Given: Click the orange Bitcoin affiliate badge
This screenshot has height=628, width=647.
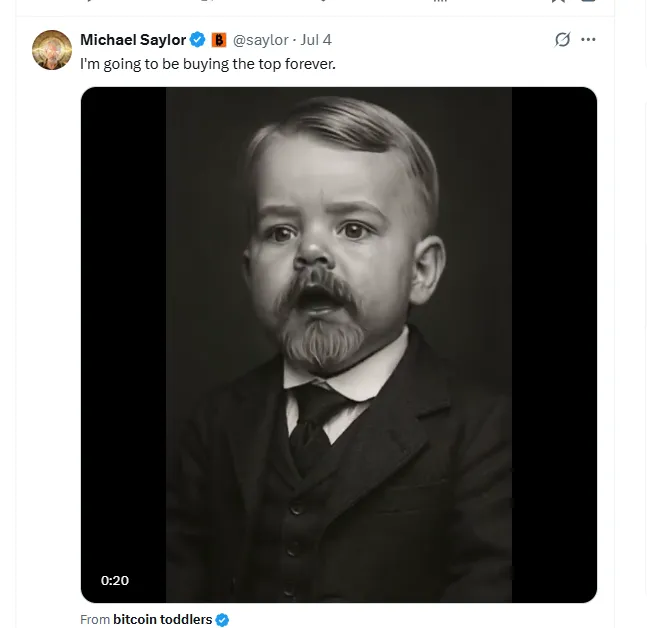Looking at the screenshot, I should coord(219,40).
